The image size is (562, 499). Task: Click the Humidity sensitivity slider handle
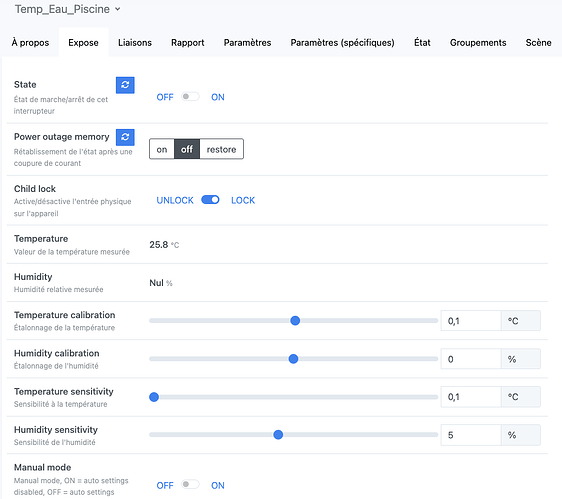tap(278, 435)
